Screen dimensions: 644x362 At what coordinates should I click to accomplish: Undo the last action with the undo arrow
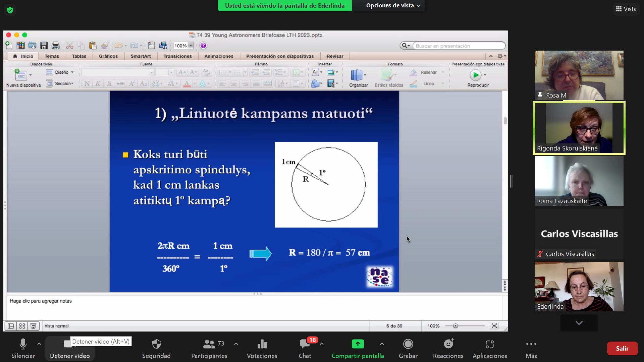point(118,45)
